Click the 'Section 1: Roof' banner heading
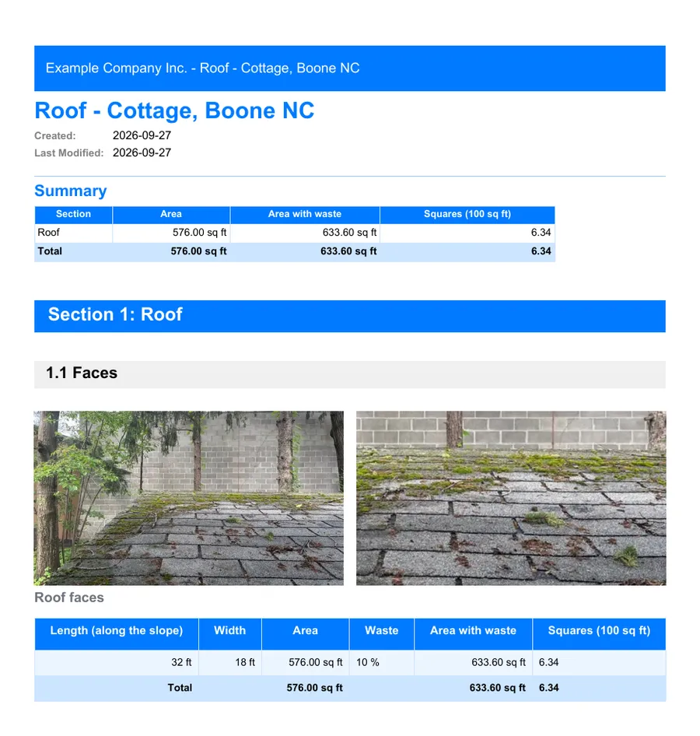The image size is (700, 736). pyautogui.click(x=115, y=314)
